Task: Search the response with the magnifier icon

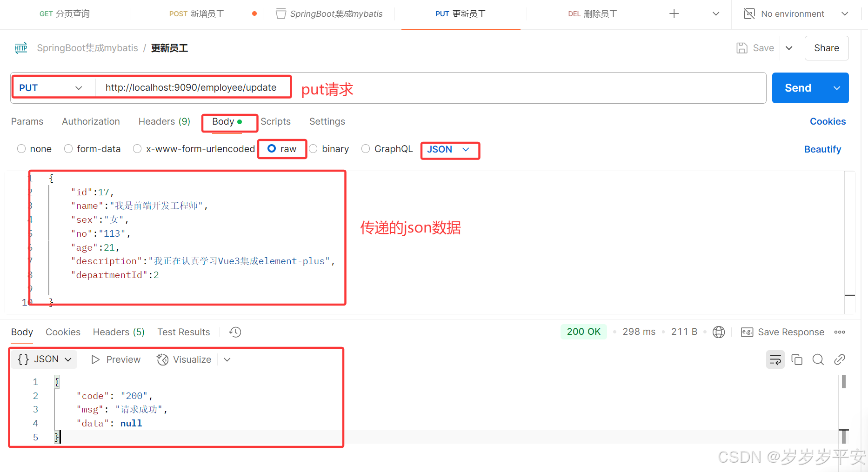Action: [818, 359]
